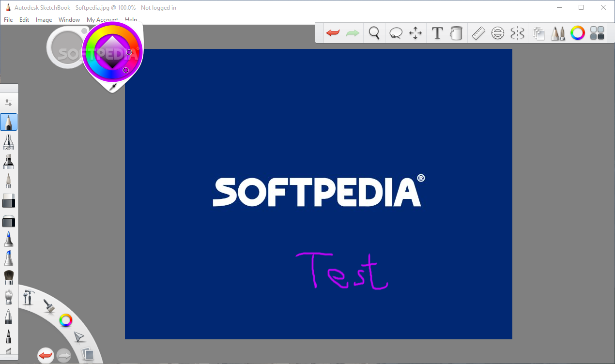Pick the small black ink pen brush
Image resolution: width=615 pixels, height=364 pixels.
[x=9, y=335]
